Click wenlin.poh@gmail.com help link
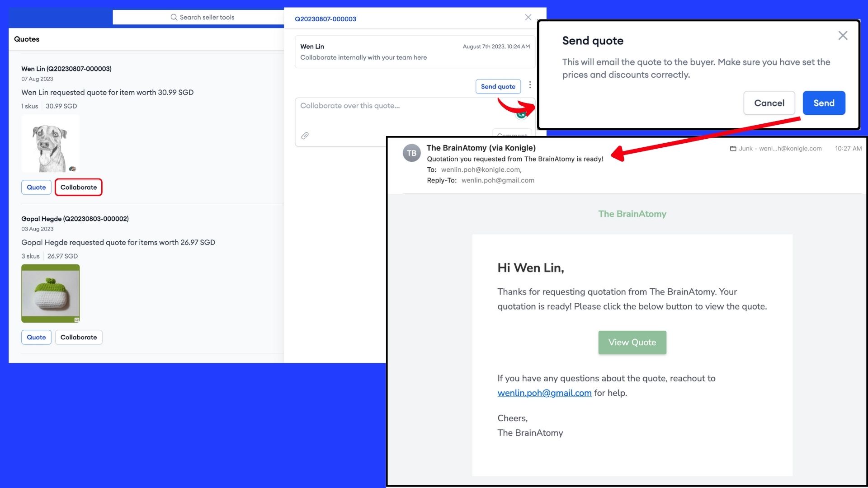868x488 pixels. coord(544,393)
